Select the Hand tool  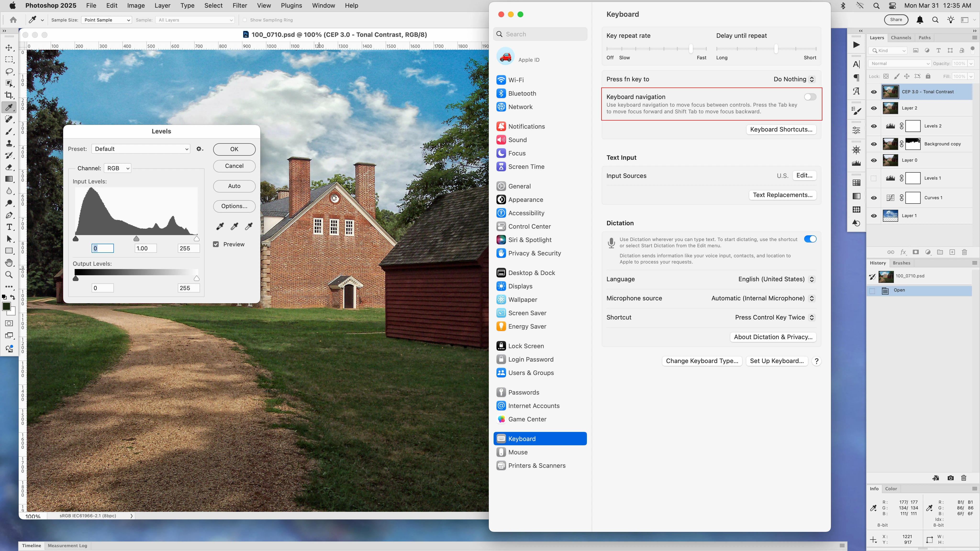click(9, 263)
